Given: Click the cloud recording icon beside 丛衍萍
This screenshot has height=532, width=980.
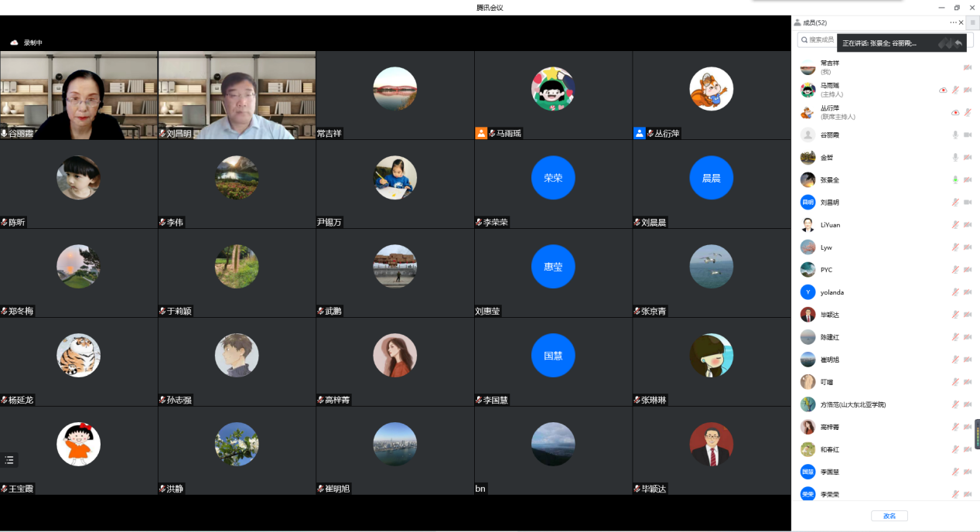Looking at the screenshot, I should pyautogui.click(x=955, y=113).
